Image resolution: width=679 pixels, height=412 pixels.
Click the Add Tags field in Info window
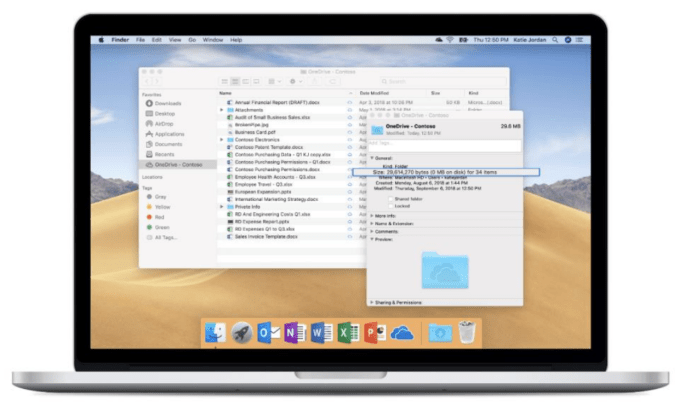point(444,144)
